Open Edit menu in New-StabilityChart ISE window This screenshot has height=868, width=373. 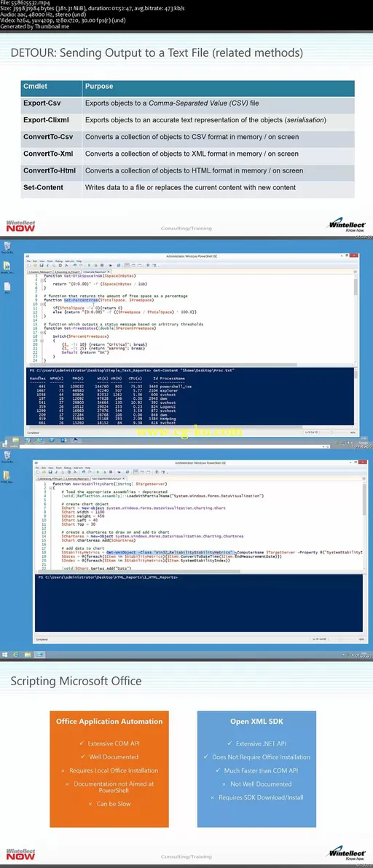(x=43, y=467)
